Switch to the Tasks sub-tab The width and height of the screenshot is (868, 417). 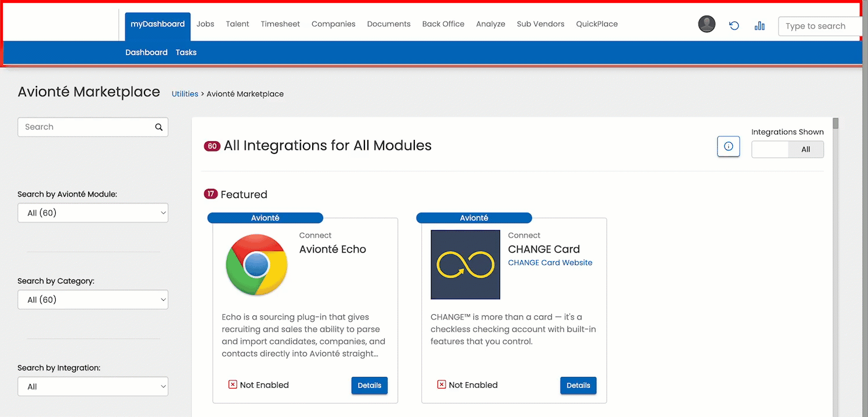(x=186, y=52)
